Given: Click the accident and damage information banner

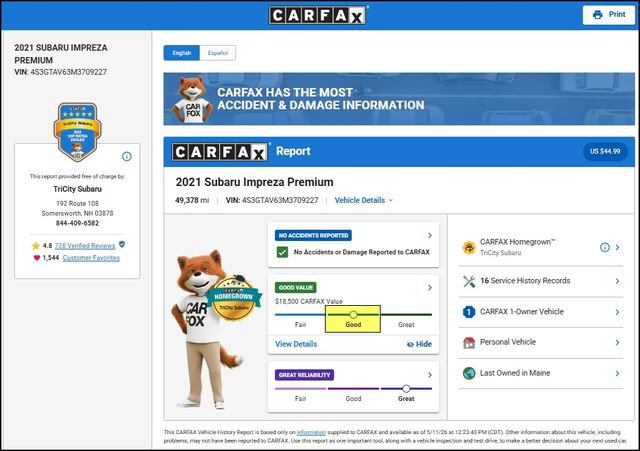Looking at the screenshot, I should [x=399, y=99].
